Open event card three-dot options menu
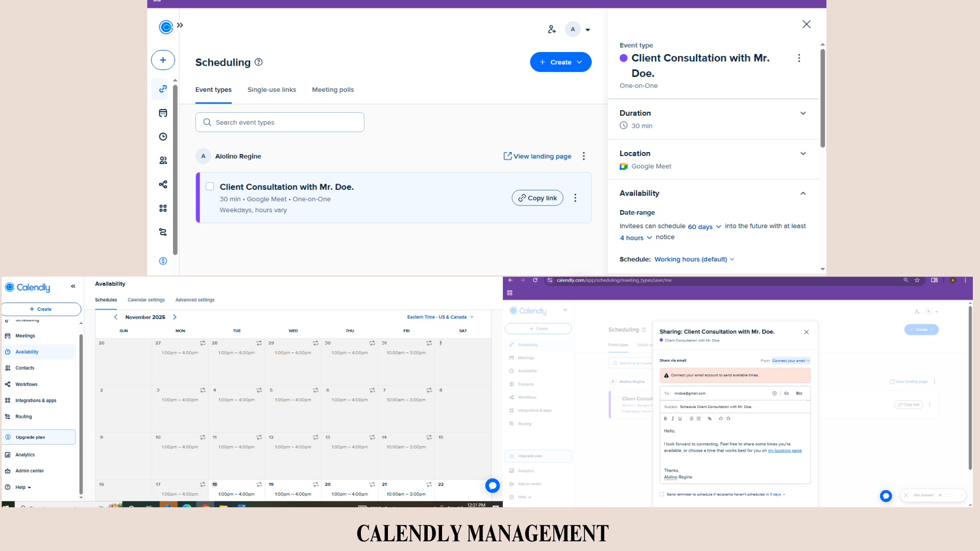980x551 pixels. point(575,198)
